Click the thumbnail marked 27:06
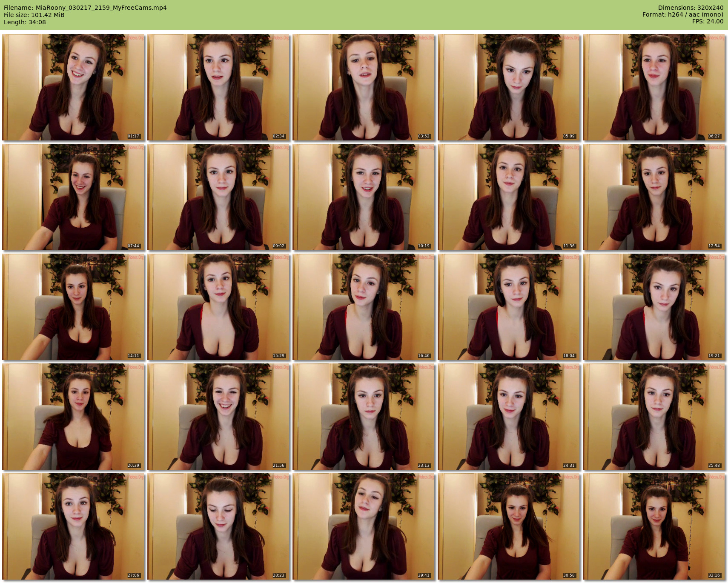The height and width of the screenshot is (583, 728). point(73,526)
